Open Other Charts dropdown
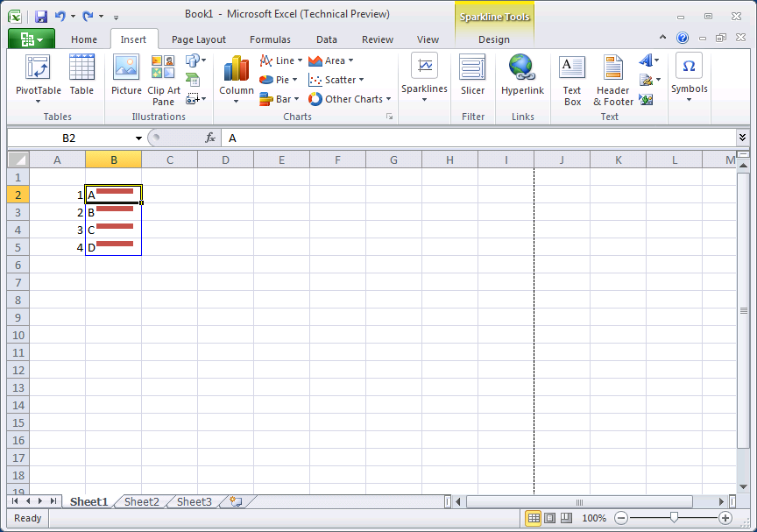The image size is (757, 532). (350, 99)
